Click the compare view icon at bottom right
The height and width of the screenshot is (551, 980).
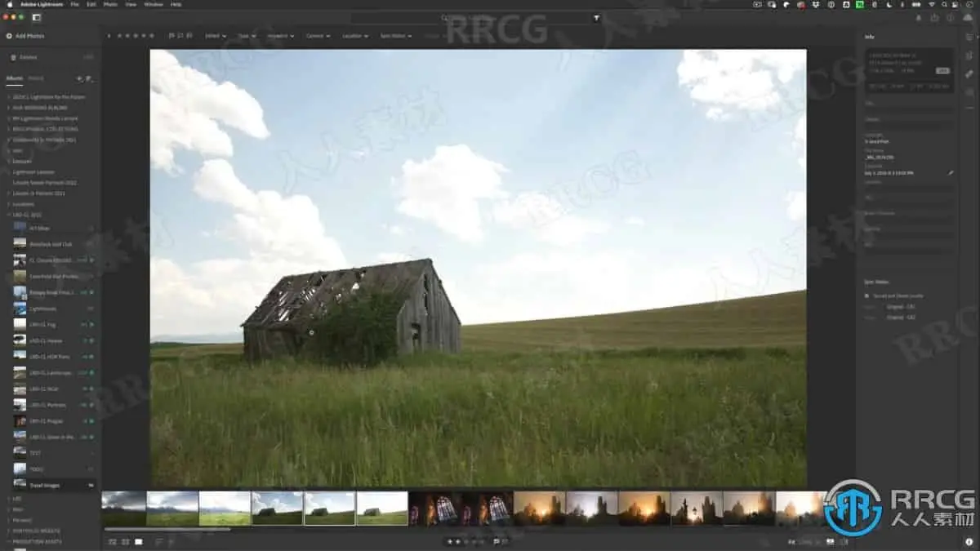coord(842,541)
